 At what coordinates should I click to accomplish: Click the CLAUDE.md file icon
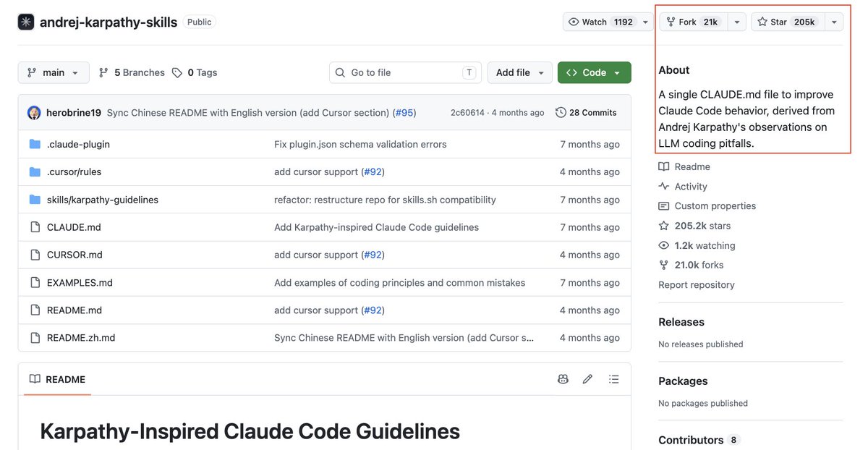click(x=35, y=227)
